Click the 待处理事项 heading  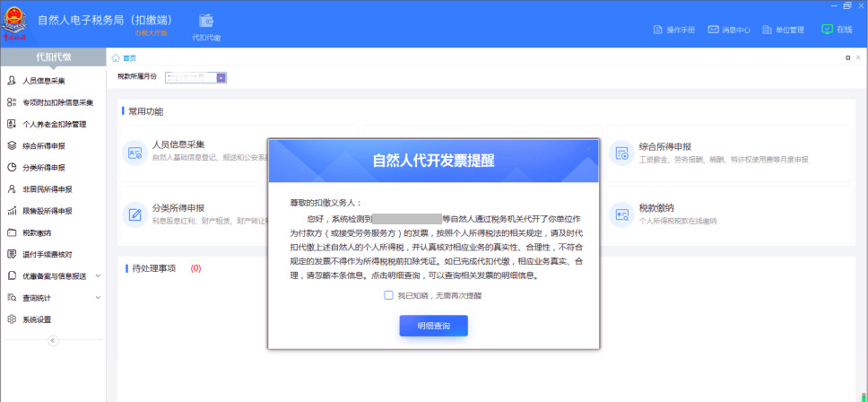coord(154,268)
